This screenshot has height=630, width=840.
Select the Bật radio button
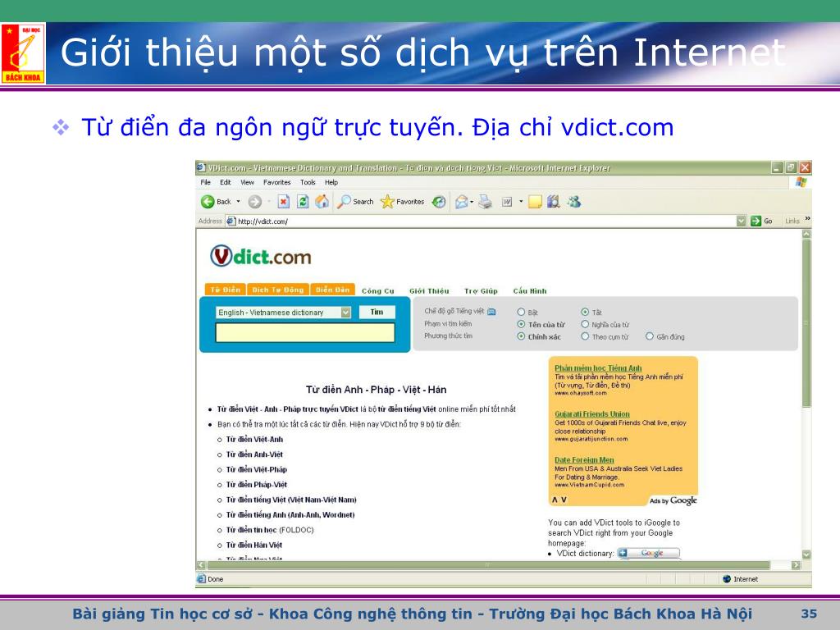[521, 312]
